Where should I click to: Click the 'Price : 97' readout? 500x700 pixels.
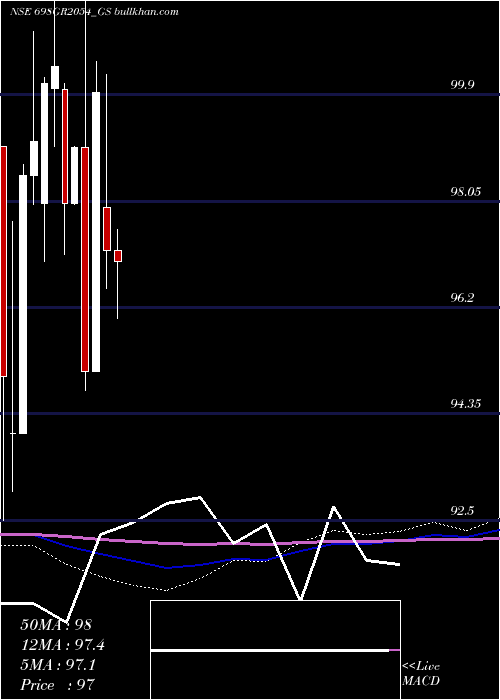57,685
